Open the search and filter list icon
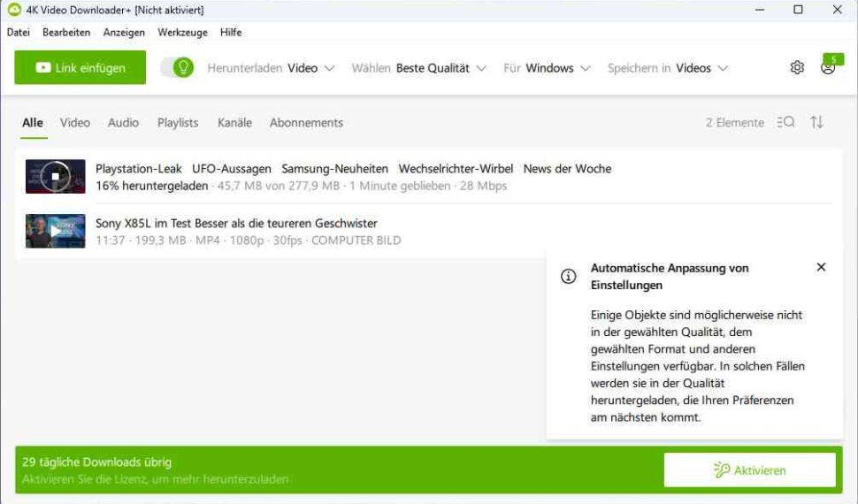The height and width of the screenshot is (504, 858). tap(785, 123)
